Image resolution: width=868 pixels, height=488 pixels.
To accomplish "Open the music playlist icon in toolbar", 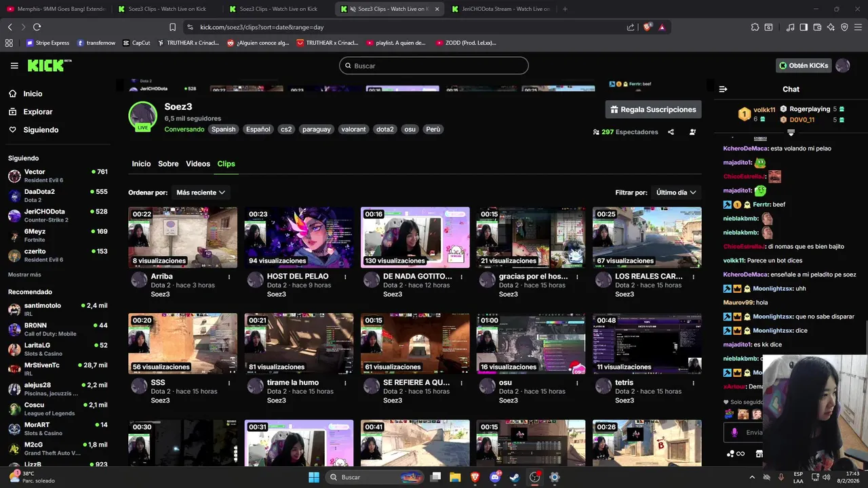I will [x=790, y=27].
